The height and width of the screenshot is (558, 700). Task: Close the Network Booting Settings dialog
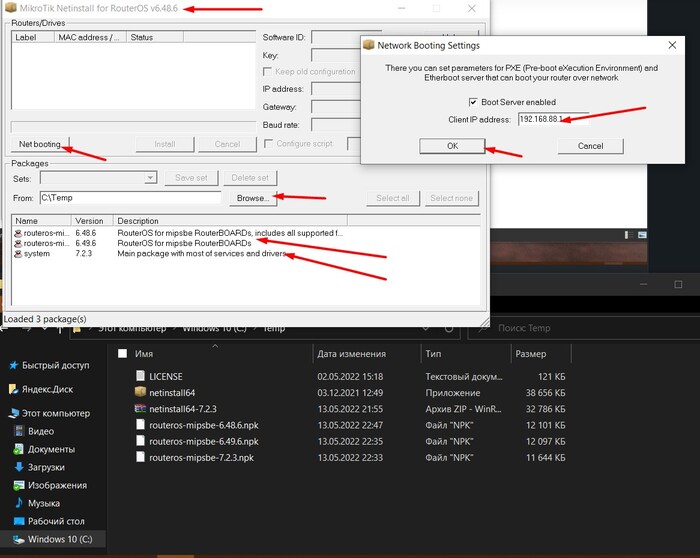[x=672, y=45]
